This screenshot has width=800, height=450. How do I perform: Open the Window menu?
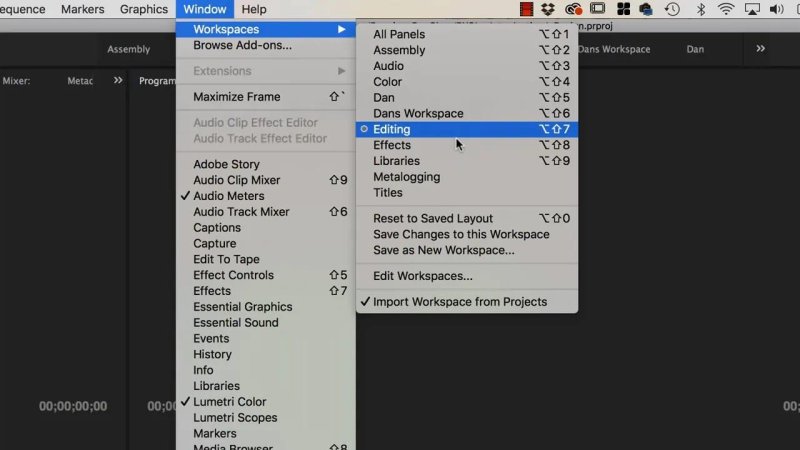pos(205,9)
